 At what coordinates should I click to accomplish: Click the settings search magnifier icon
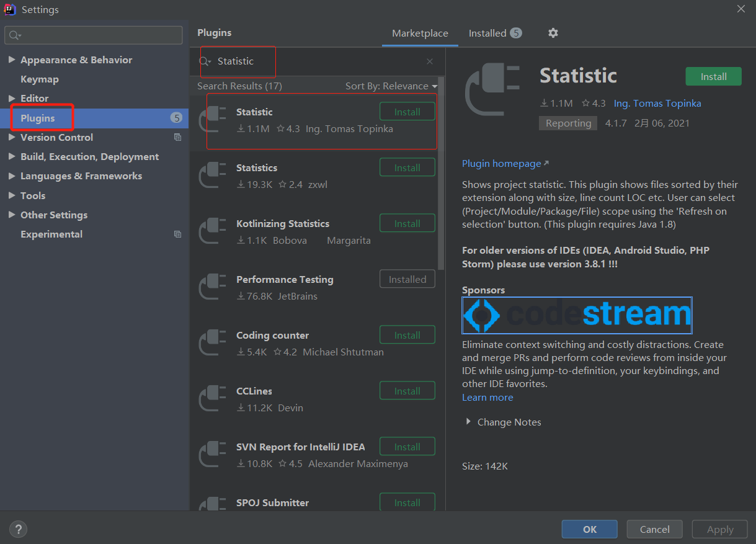click(x=15, y=35)
